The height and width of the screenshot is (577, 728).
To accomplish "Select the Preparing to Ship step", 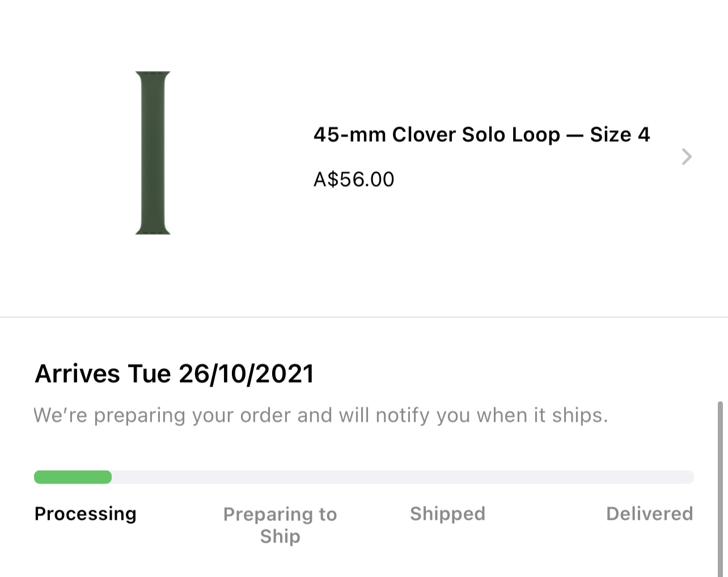I will 280,524.
